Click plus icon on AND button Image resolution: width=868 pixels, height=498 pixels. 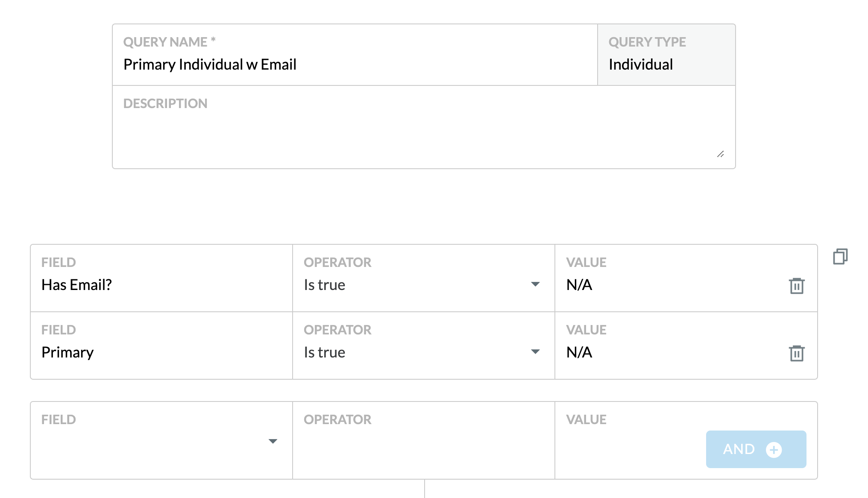tap(774, 449)
